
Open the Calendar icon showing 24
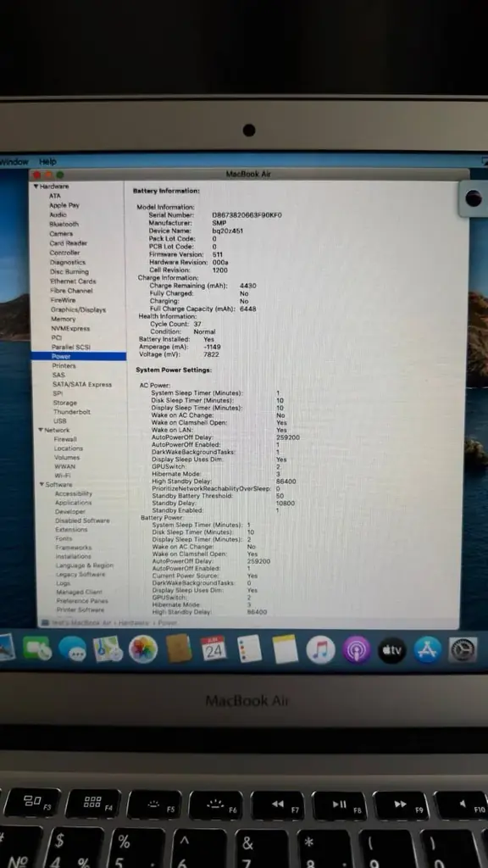(x=213, y=648)
